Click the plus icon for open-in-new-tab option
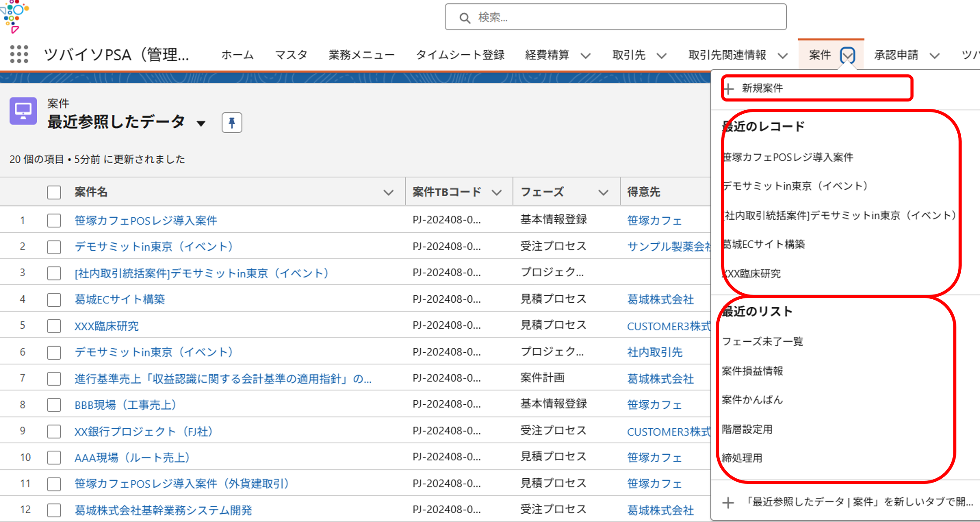The width and height of the screenshot is (980, 522). coord(728,503)
